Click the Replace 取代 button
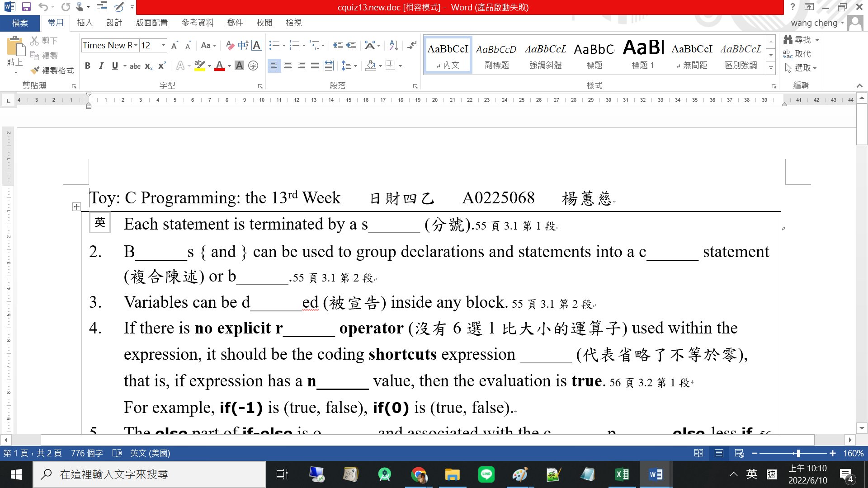Image resolution: width=868 pixels, height=488 pixels. point(797,54)
